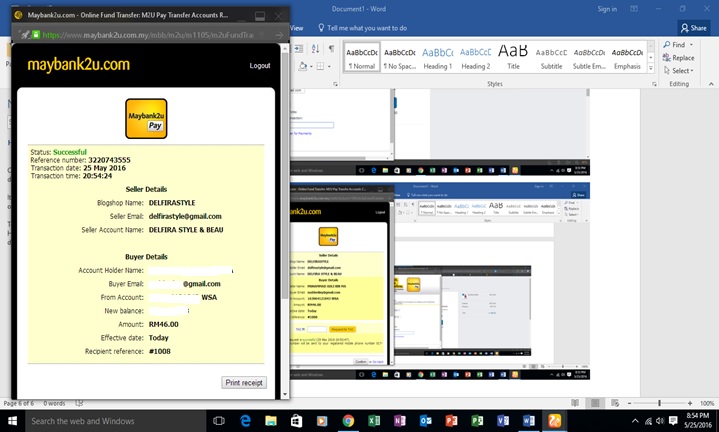Screen dimensions: 719x432
Task: Click the proofing check icon in status bar
Action: click(x=79, y=404)
